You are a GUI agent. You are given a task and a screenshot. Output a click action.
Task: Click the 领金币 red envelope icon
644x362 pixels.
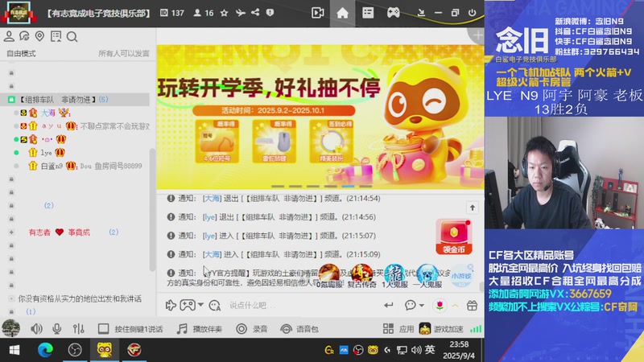[453, 237]
